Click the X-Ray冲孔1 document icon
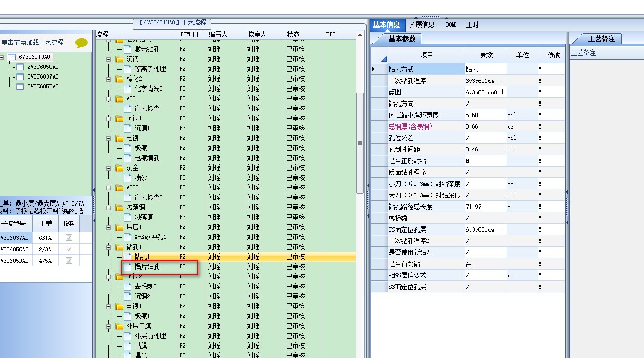The image size is (644, 358). pos(128,237)
